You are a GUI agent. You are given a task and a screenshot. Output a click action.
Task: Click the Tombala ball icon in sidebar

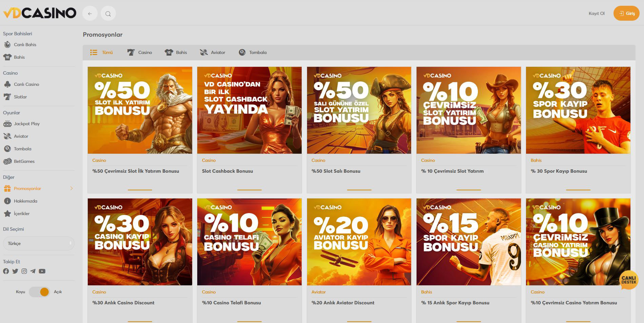(7, 149)
